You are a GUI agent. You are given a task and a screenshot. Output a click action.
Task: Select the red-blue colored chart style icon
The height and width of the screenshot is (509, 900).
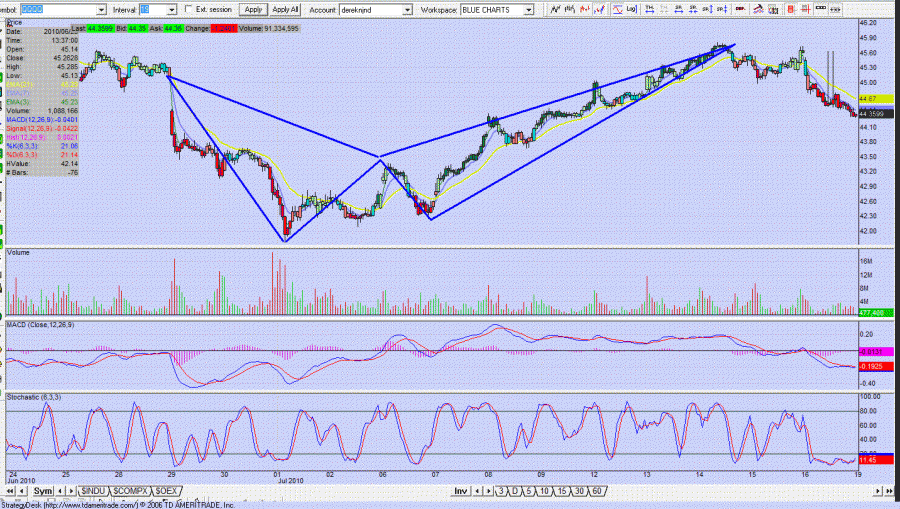point(600,9)
